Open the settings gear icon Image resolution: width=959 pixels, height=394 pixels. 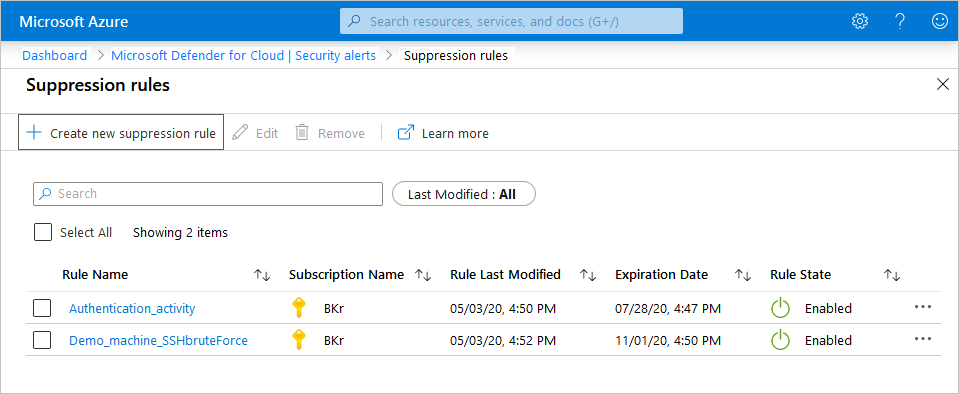tap(860, 21)
